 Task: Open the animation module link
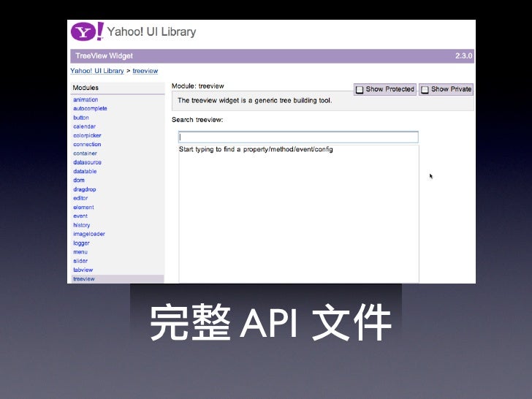click(x=85, y=99)
